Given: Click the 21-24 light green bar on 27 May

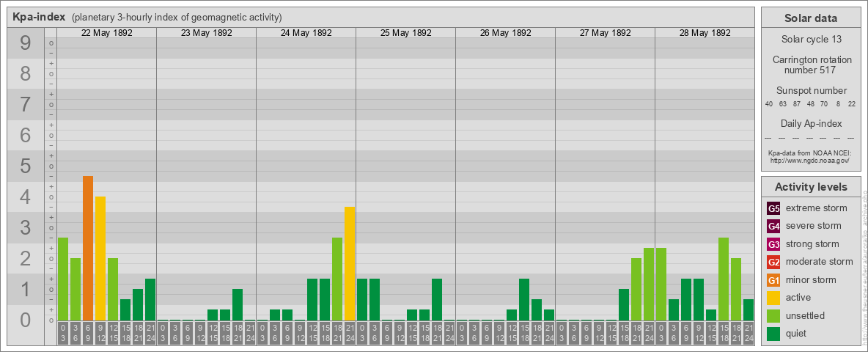Looking at the screenshot, I should coord(648,284).
